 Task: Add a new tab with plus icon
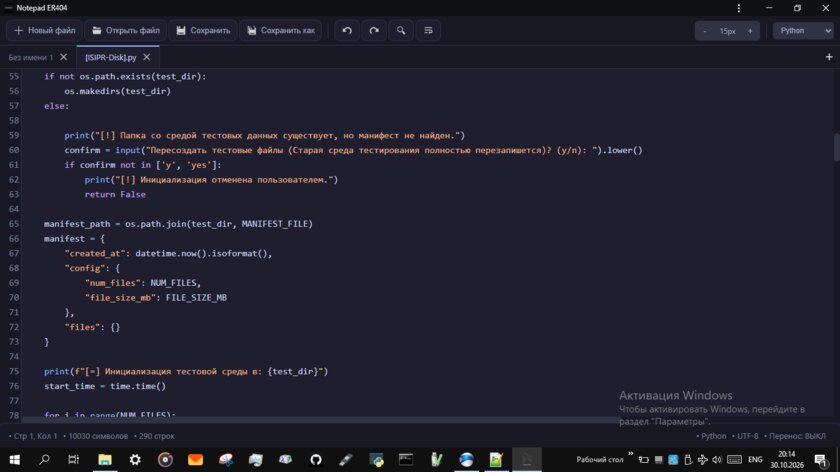point(829,57)
